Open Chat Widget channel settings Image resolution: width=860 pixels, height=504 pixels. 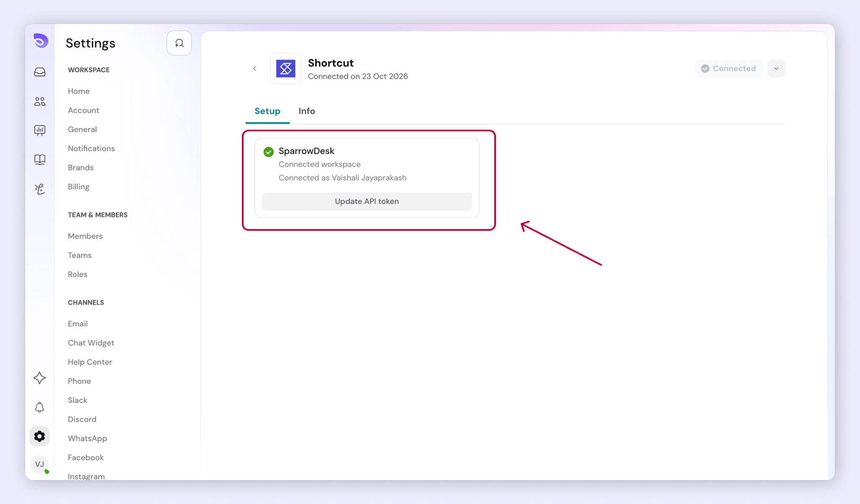point(91,343)
